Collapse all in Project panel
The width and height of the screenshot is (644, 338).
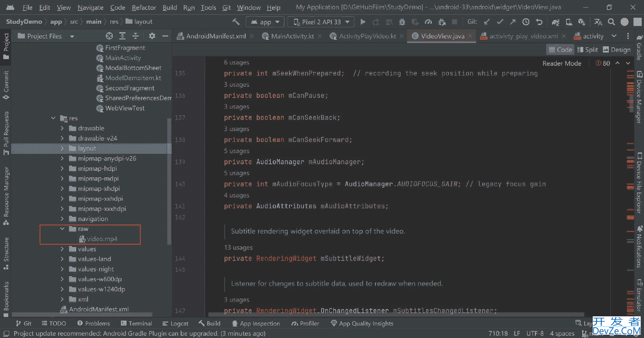tap(135, 36)
